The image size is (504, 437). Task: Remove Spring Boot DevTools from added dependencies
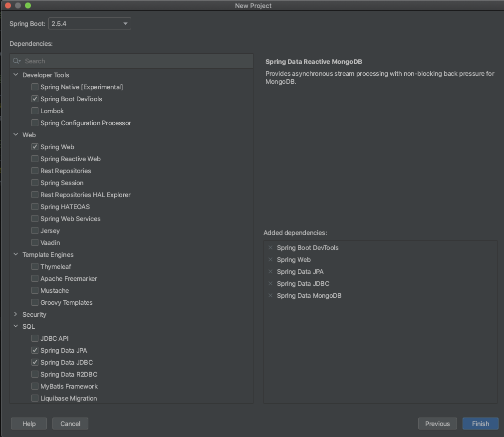(x=270, y=247)
